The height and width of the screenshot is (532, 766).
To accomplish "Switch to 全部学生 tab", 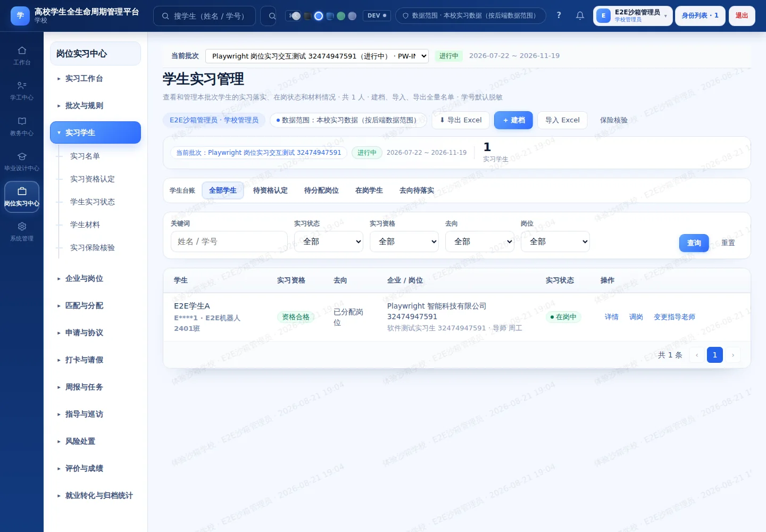I will [x=223, y=190].
